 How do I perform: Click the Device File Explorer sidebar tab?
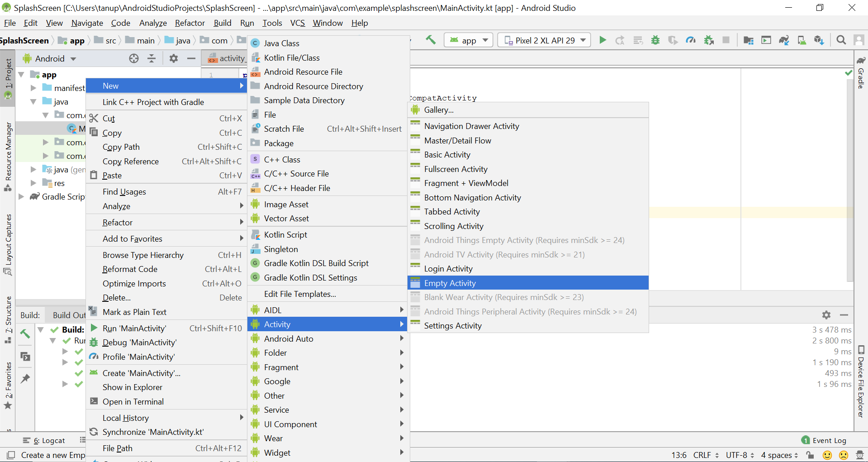tap(861, 381)
